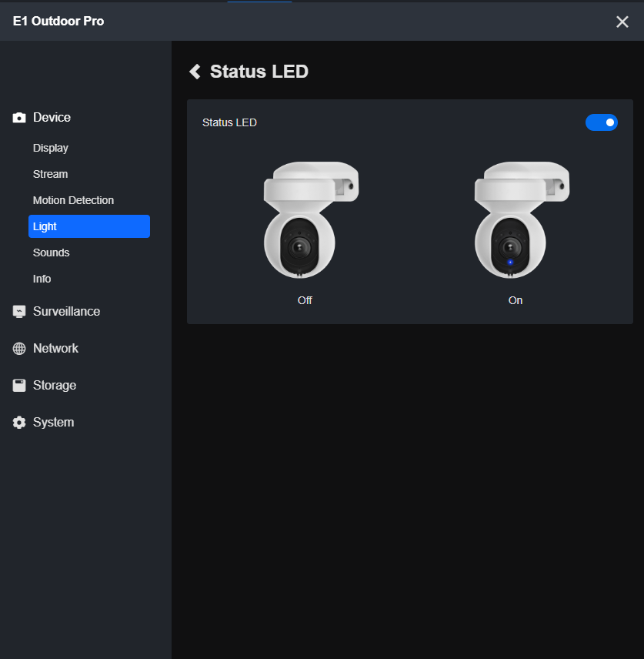Image resolution: width=644 pixels, height=659 pixels.
Task: Open the Storage disk icon
Action: pos(18,385)
